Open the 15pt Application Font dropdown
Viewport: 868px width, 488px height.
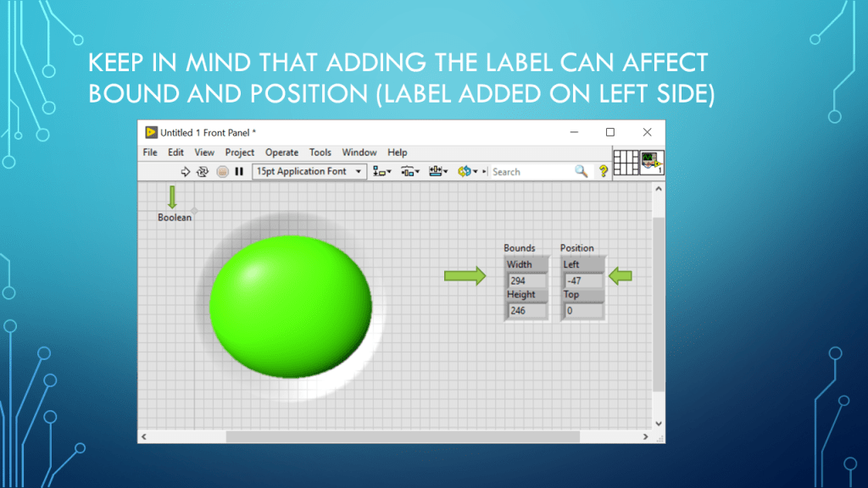pos(309,171)
